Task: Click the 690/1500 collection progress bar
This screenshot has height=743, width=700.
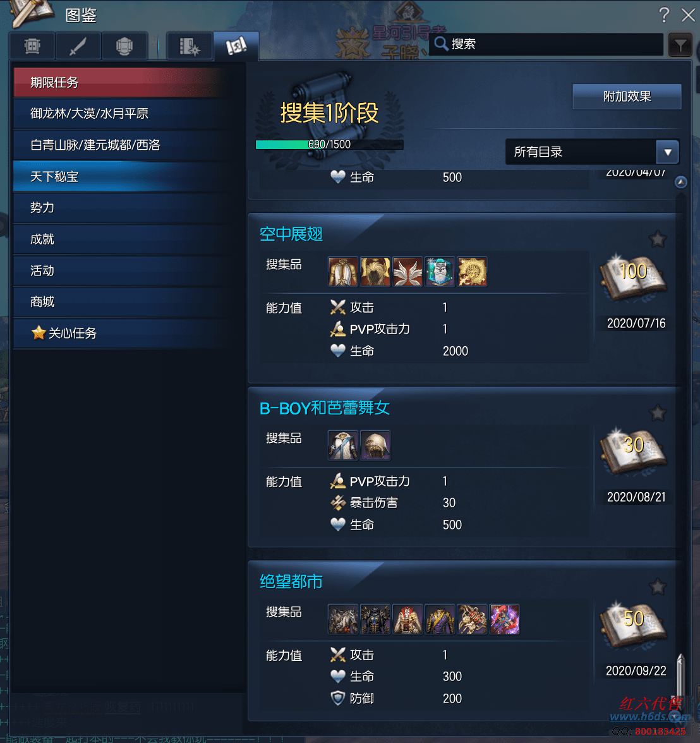Action: tap(329, 145)
